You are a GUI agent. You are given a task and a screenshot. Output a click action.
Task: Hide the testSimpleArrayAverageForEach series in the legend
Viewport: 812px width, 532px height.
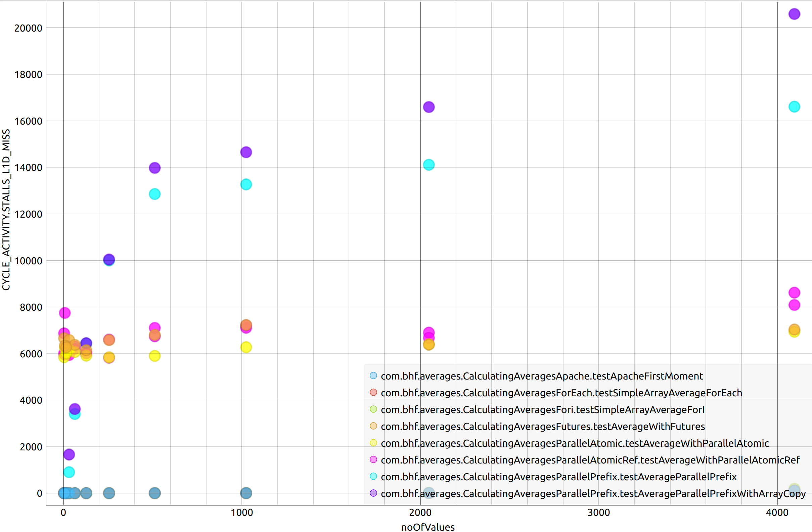pos(561,393)
